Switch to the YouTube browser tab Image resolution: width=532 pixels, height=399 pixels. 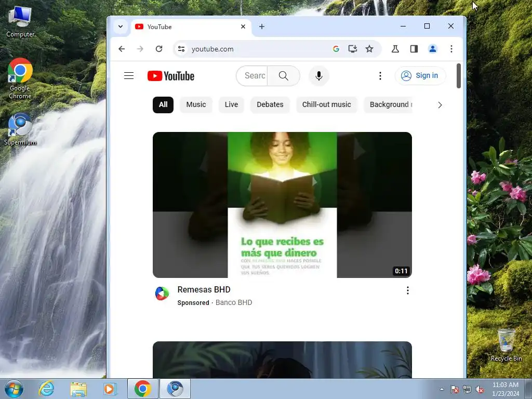point(191,27)
